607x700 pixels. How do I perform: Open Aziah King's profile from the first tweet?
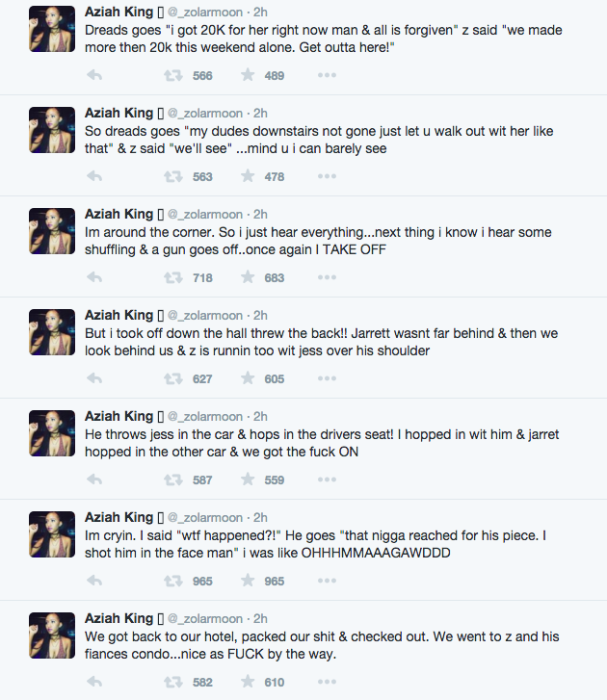[119, 12]
